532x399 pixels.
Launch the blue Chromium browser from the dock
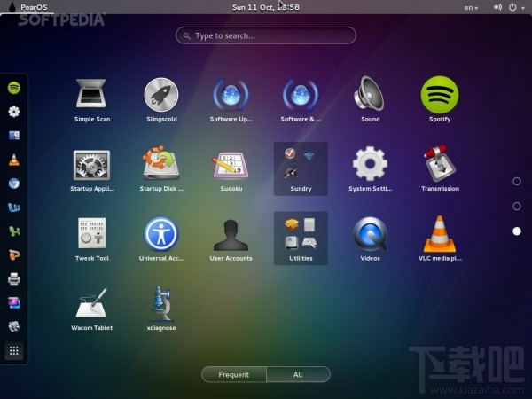click(x=14, y=184)
